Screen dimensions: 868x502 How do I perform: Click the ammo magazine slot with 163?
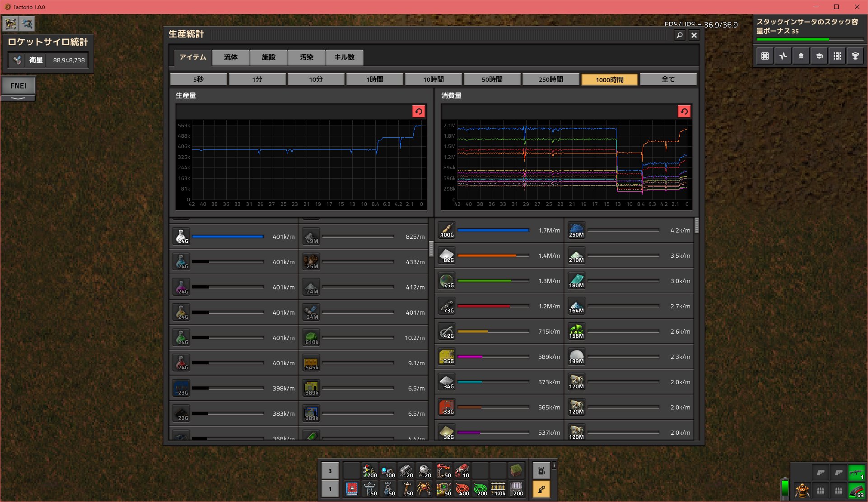[857, 490]
